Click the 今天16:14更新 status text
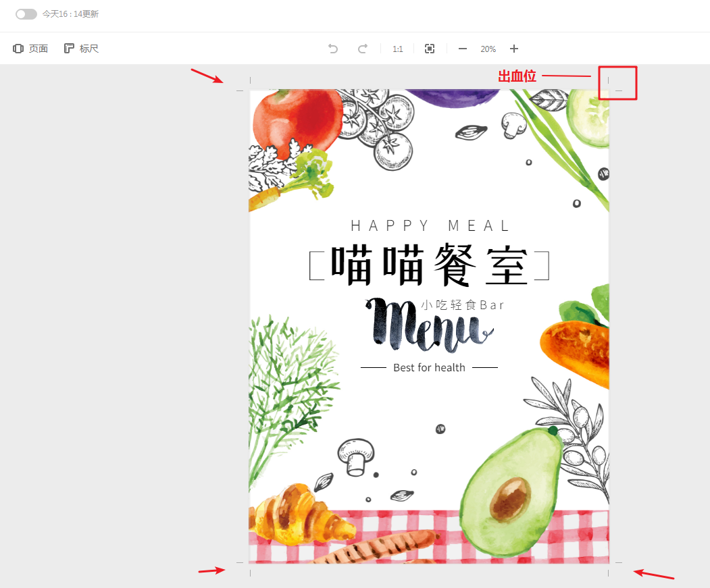The image size is (710, 588). click(70, 14)
